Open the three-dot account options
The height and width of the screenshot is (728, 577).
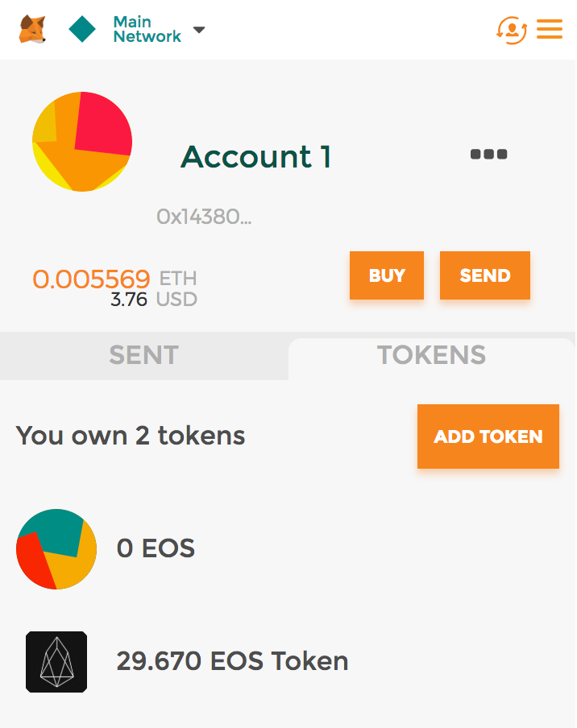coord(488,154)
